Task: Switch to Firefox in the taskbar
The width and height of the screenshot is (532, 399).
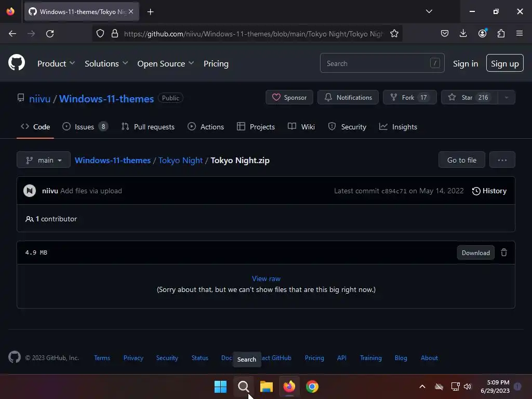Action: click(x=289, y=387)
